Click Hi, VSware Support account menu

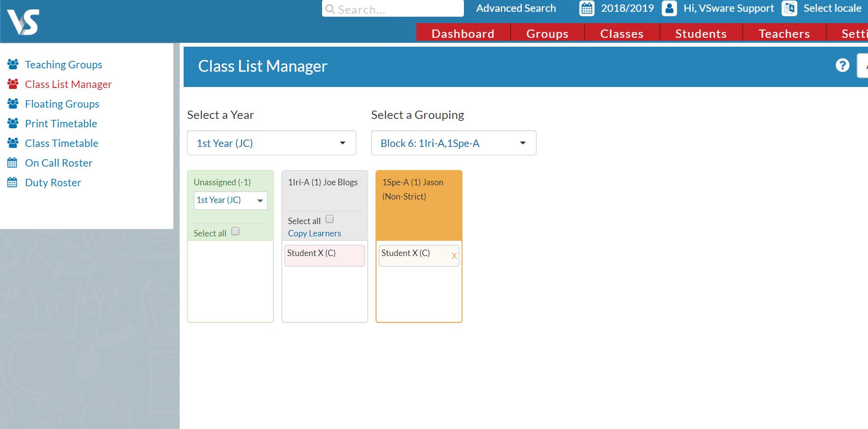tap(729, 8)
